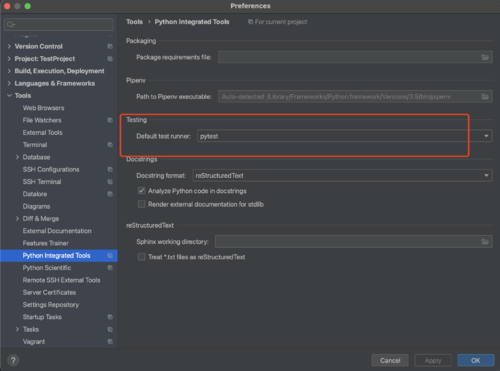Viewport: 500px width, 371px height.
Task: Enable Treat *.txt files as reStructuredText
Action: 141,257
